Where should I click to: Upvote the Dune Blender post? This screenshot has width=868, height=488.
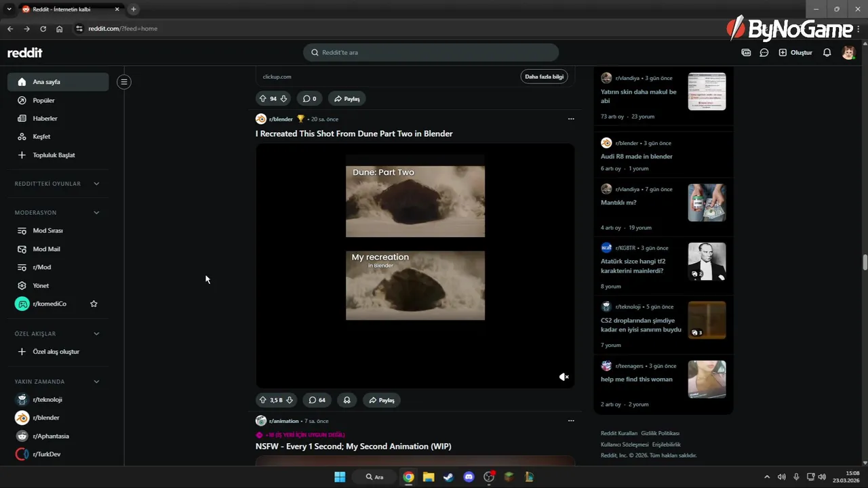[263, 400]
